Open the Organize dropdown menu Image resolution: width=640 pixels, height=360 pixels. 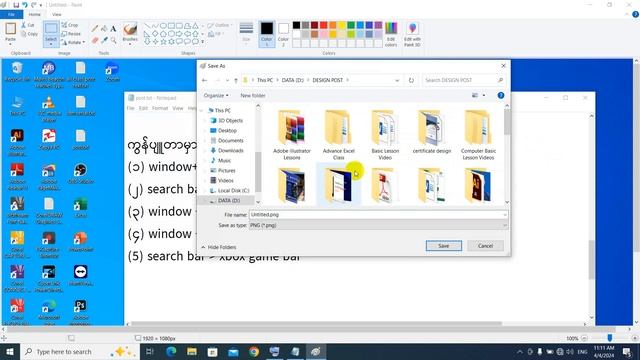pyautogui.click(x=216, y=96)
